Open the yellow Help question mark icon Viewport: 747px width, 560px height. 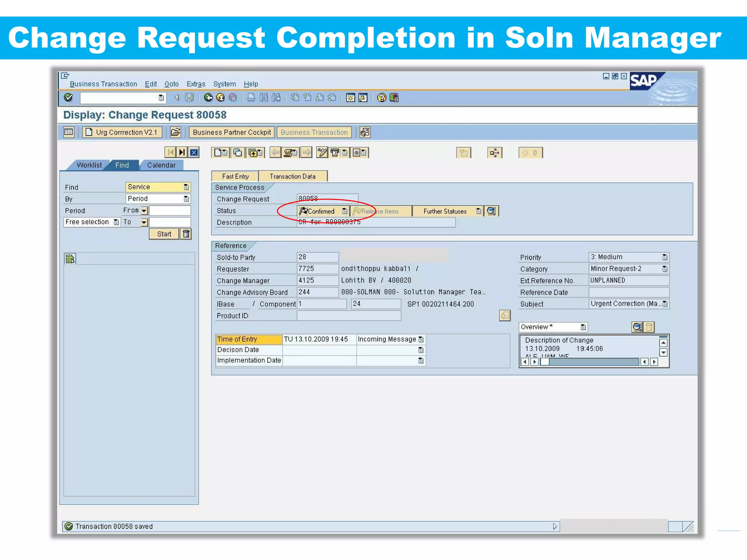point(382,97)
